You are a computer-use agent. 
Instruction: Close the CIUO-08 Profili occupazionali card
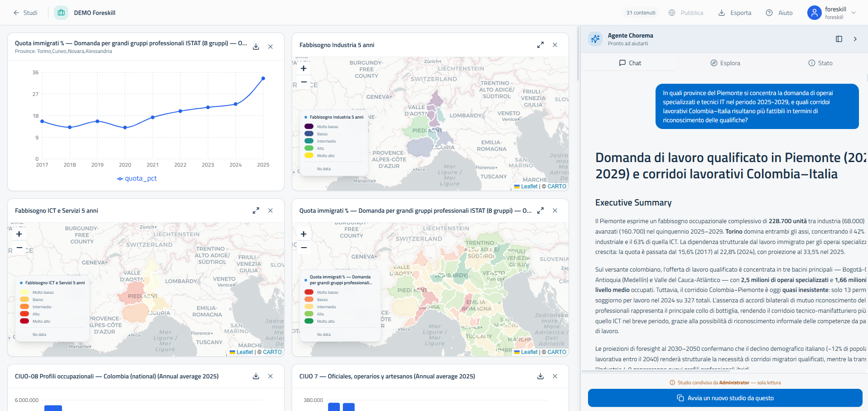(270, 376)
